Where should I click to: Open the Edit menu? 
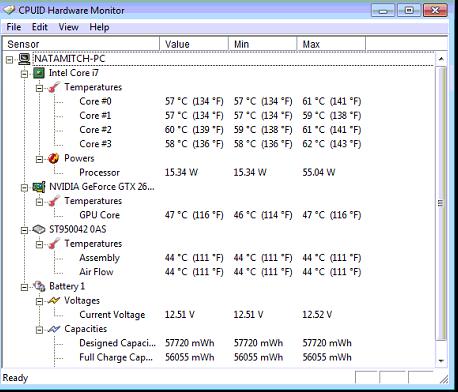pyautogui.click(x=40, y=27)
